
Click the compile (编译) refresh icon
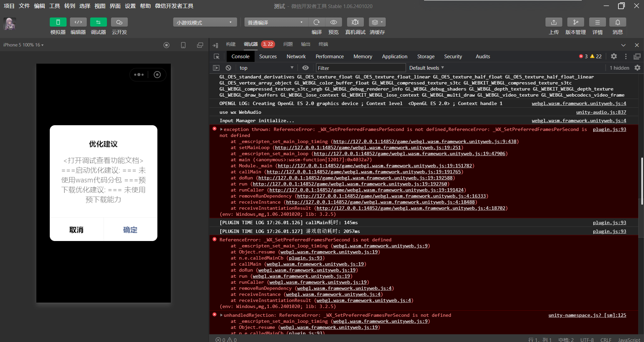tap(316, 22)
